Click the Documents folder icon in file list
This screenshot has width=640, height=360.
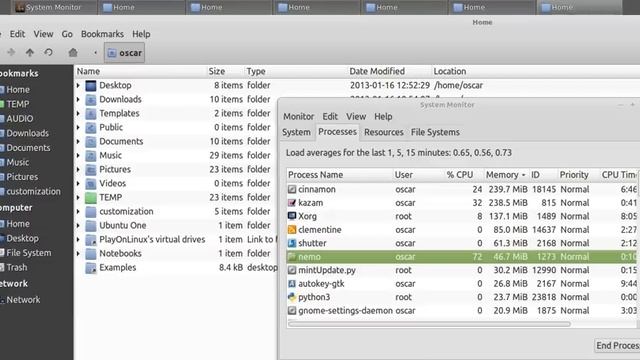coord(91,142)
